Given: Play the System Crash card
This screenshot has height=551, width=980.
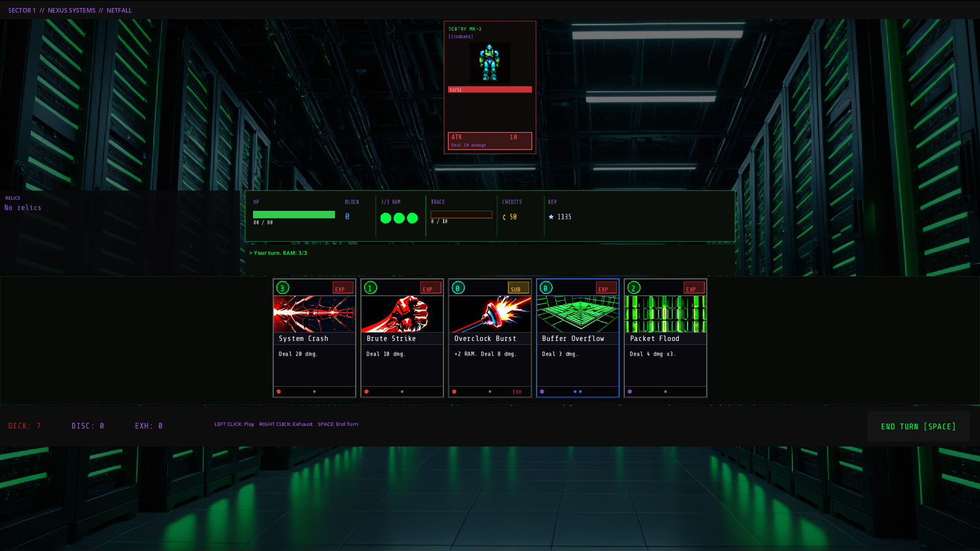Looking at the screenshot, I should (314, 338).
